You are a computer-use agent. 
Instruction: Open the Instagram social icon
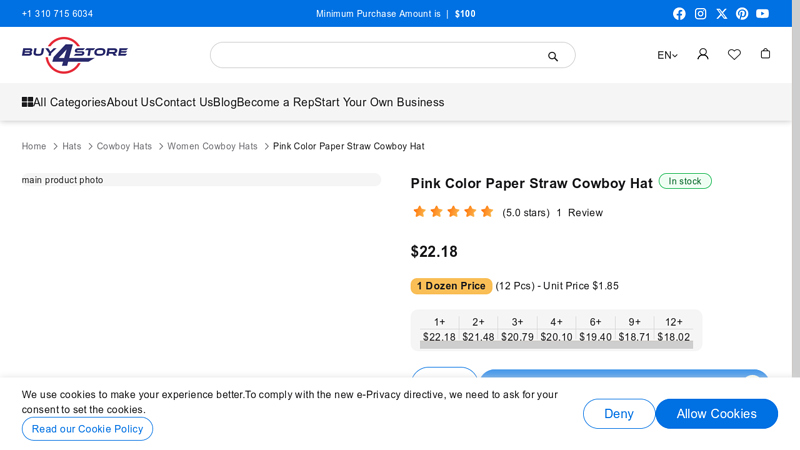pos(700,14)
